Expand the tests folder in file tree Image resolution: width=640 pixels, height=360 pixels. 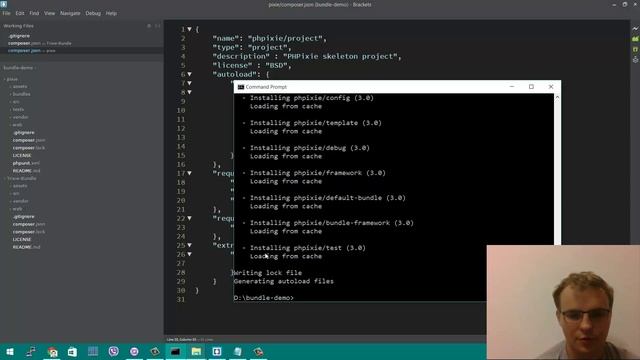18,109
